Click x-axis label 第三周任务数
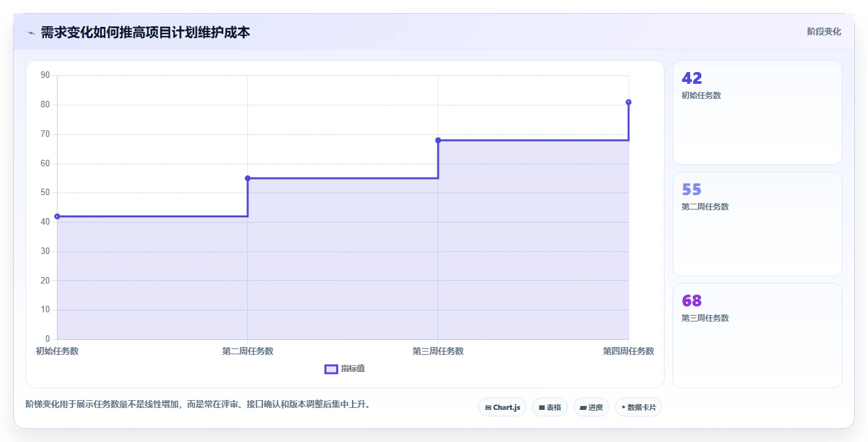Screen dimensions: 868x442 (x=438, y=351)
